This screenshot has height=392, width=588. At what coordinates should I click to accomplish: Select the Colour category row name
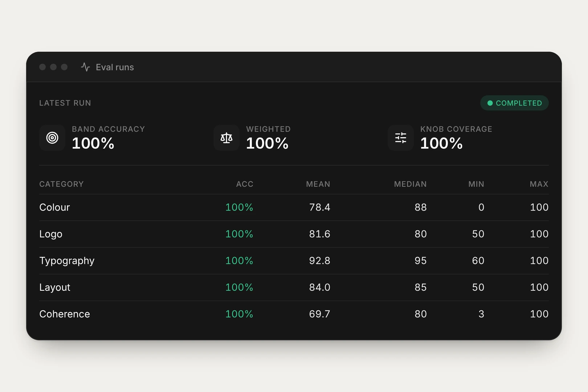(x=54, y=207)
